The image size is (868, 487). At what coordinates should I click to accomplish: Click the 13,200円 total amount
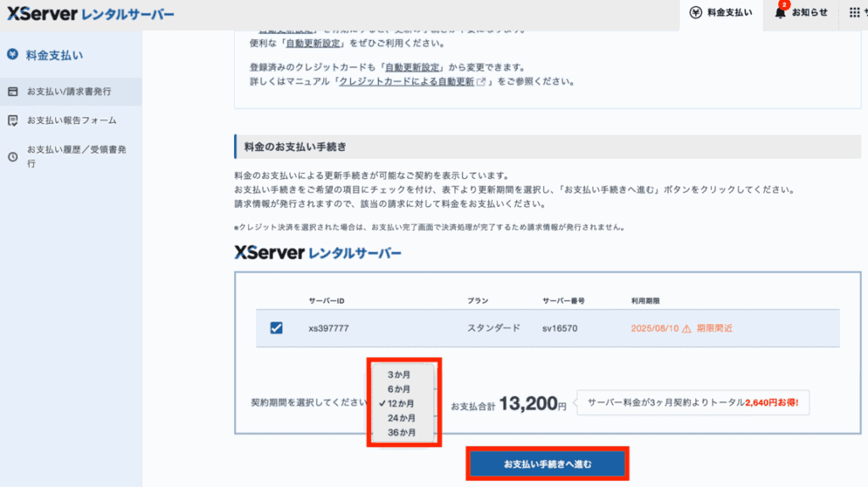click(x=532, y=403)
